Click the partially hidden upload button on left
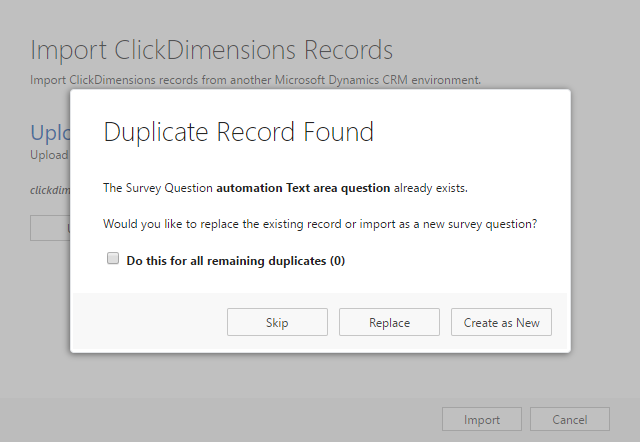Image resolution: width=640 pixels, height=442 pixels. click(50, 228)
